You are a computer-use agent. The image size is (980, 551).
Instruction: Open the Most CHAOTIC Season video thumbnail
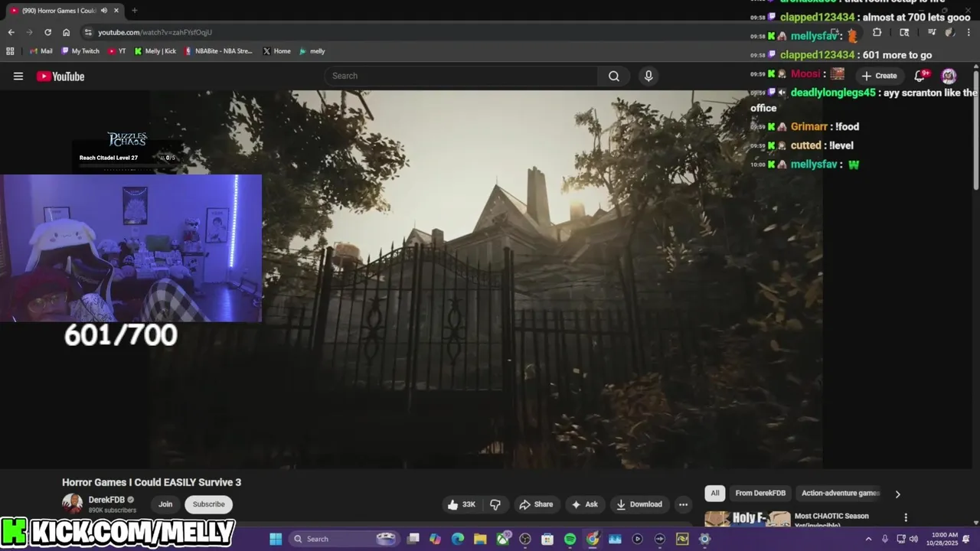(747, 519)
